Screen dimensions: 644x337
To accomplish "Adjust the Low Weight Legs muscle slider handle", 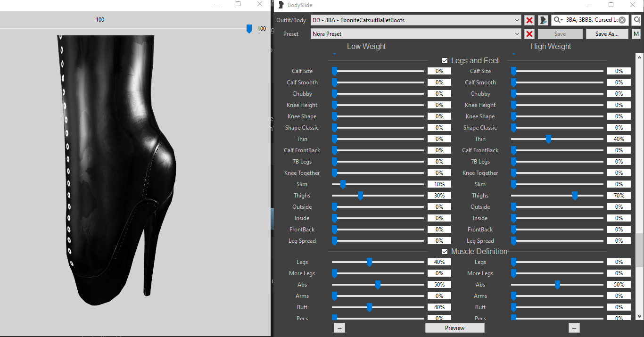I will pos(369,262).
